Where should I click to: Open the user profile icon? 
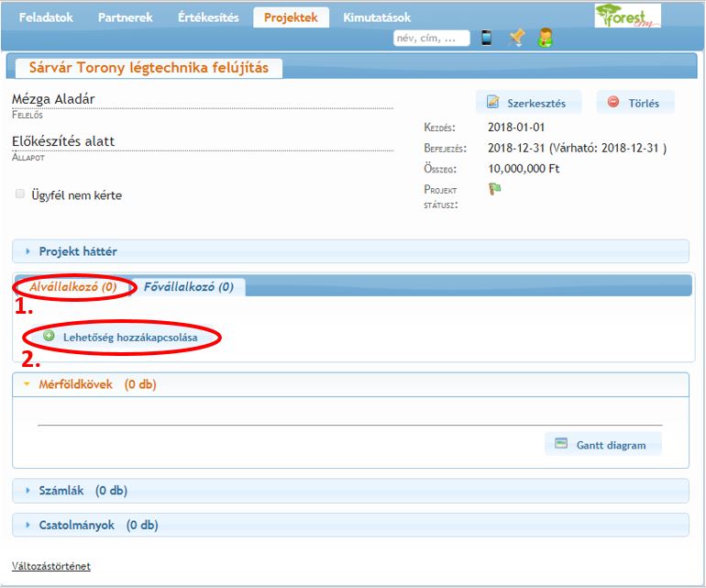pos(545,38)
